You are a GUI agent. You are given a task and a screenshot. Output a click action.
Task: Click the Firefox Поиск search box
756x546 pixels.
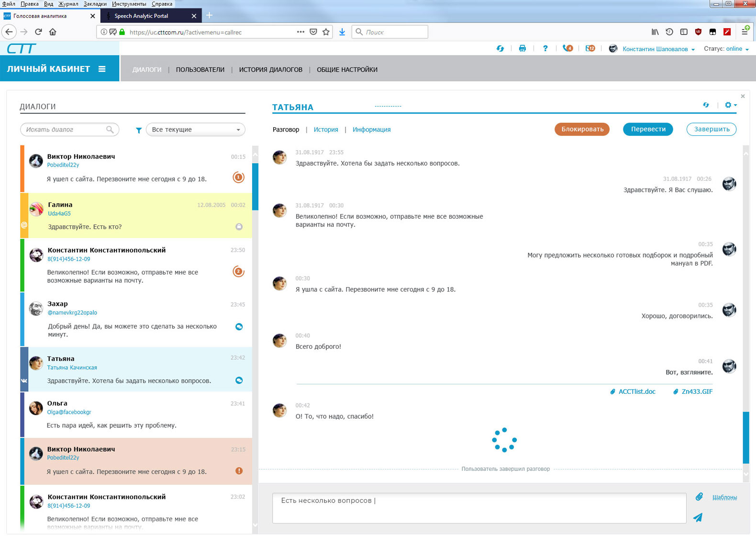click(x=390, y=32)
